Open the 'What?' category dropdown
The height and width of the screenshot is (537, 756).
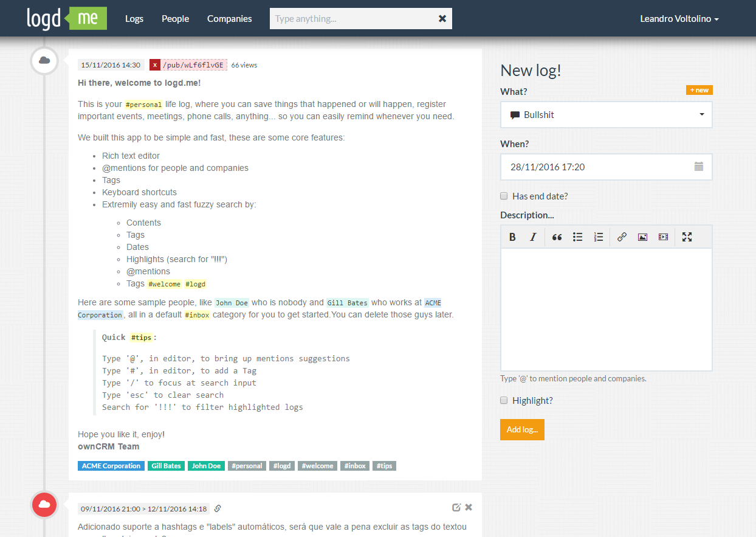(607, 114)
